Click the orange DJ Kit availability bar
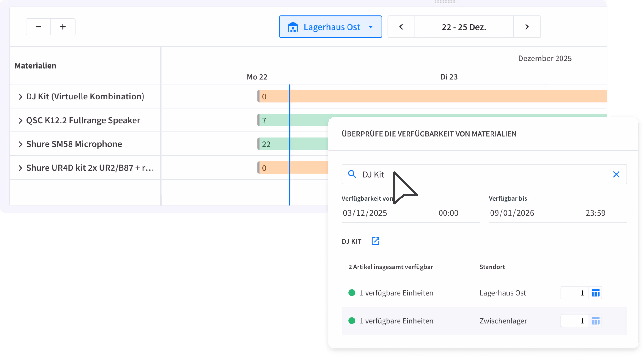644x356 pixels. (425, 96)
